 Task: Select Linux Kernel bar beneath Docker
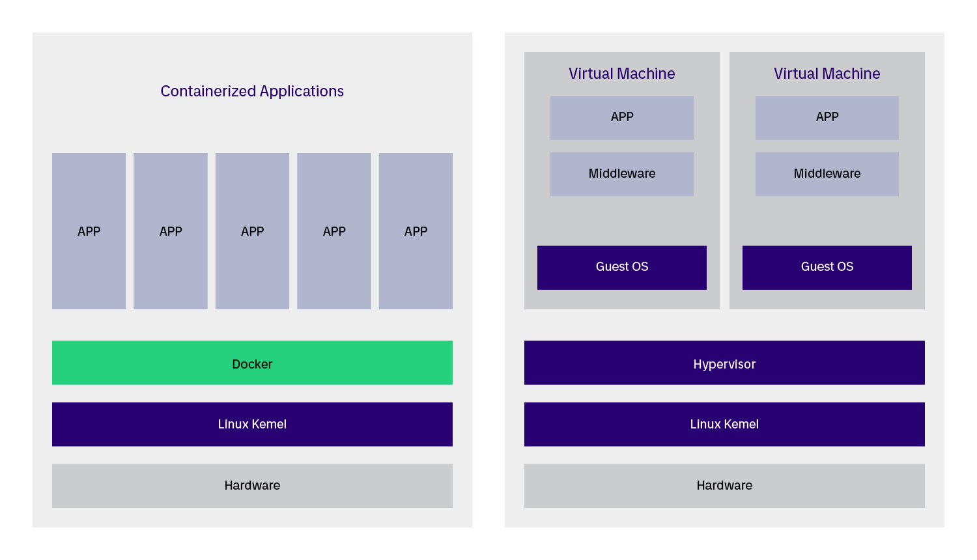252,424
